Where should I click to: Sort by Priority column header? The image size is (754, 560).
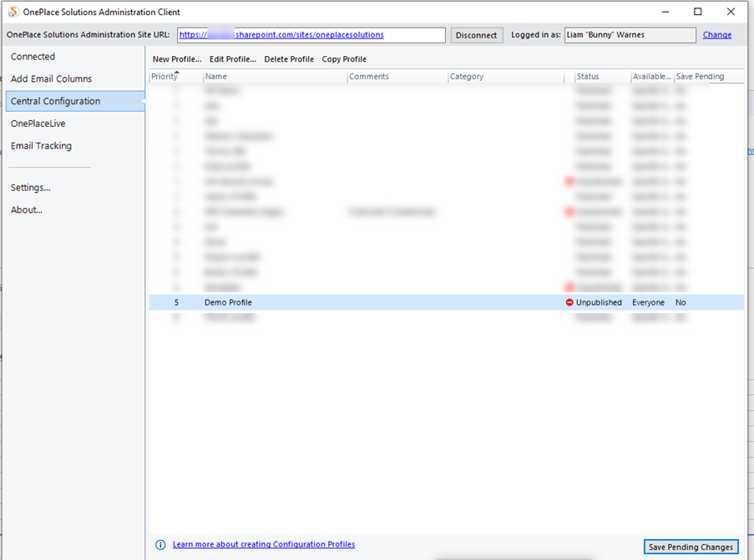176,77
